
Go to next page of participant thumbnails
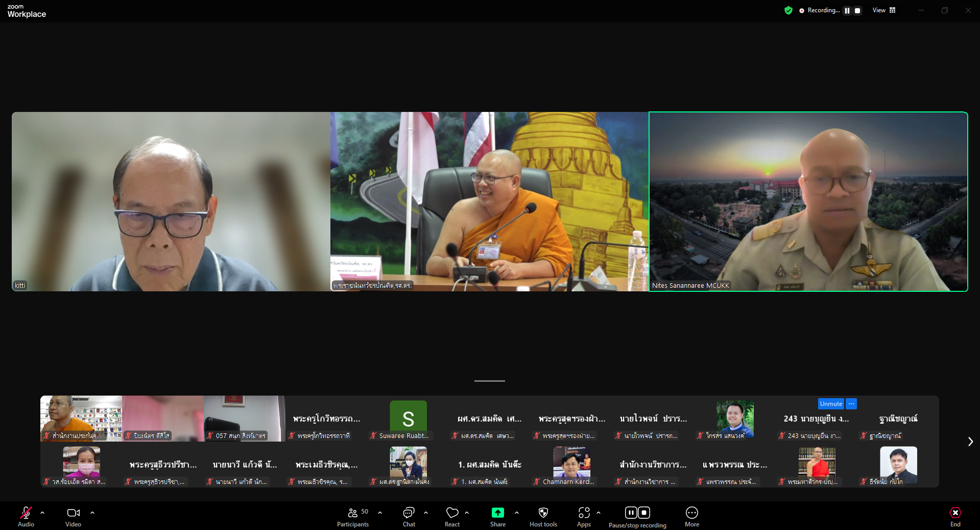(x=970, y=442)
